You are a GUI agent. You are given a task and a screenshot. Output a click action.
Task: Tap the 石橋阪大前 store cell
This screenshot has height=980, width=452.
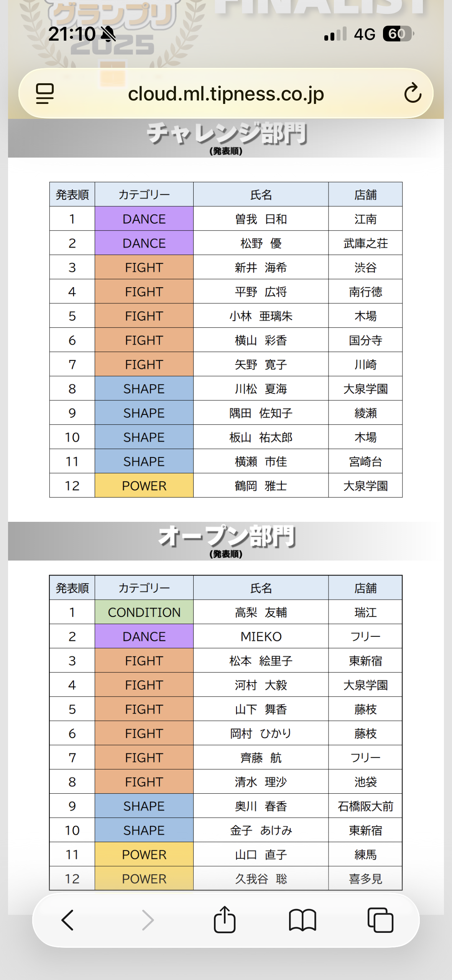[x=365, y=806]
